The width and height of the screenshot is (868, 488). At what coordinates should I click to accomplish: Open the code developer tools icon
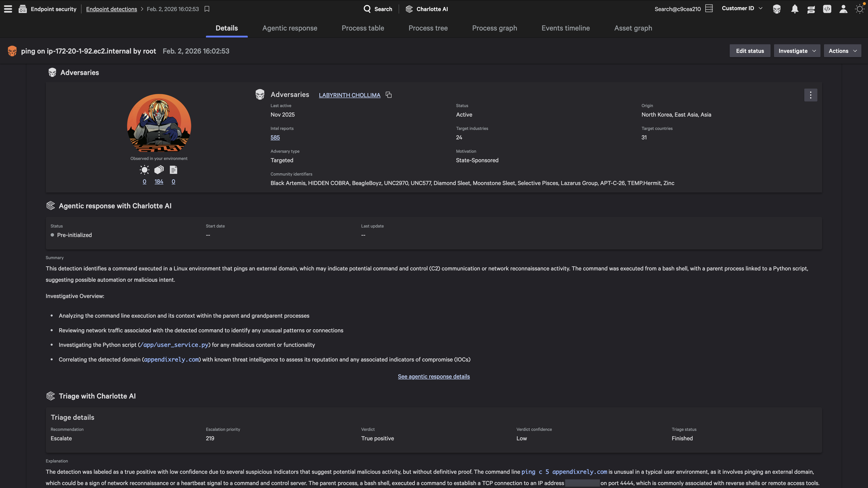coord(827,9)
